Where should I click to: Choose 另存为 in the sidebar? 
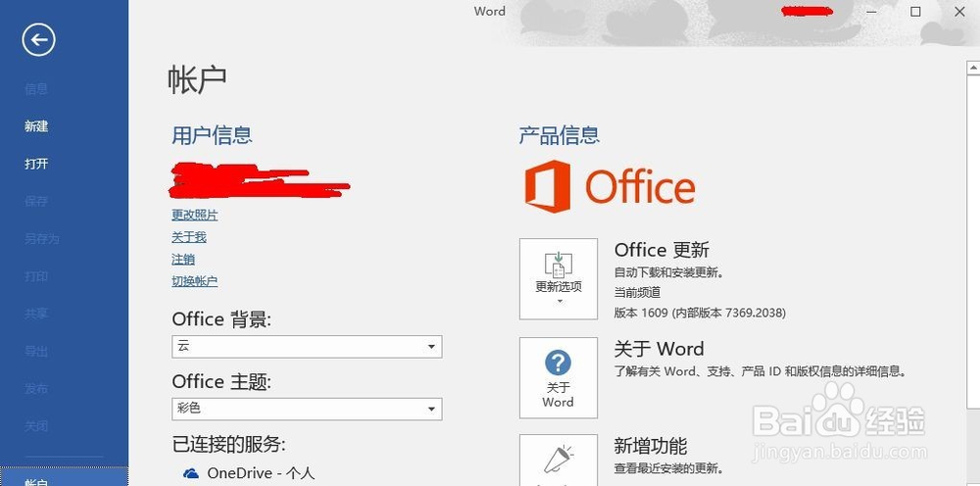click(x=42, y=239)
